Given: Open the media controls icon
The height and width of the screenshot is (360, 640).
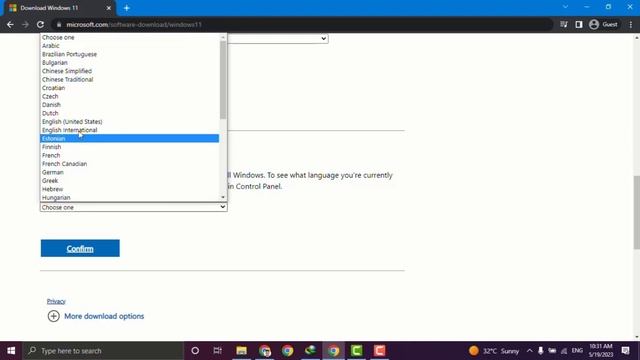Looking at the screenshot, I should click(x=564, y=24).
